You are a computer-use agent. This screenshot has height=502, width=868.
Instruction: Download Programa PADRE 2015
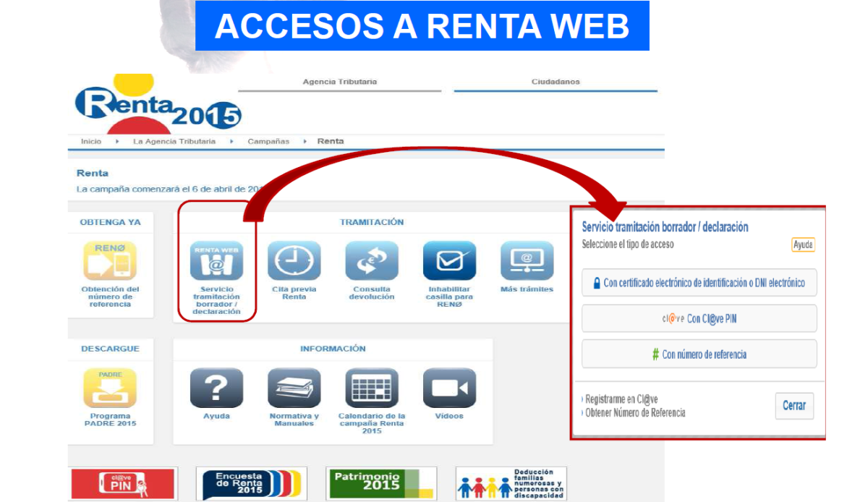pos(110,391)
